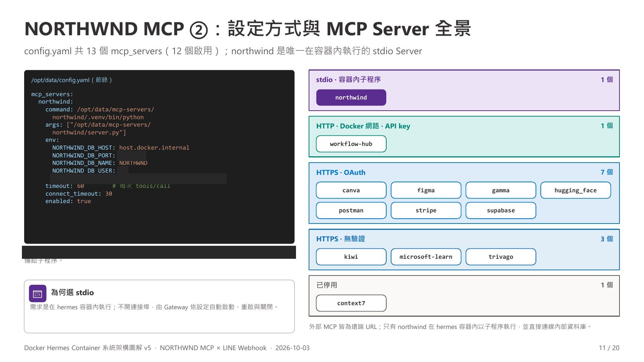Click 'host.docker.internal' value in the code
The image size is (644, 362).
[154, 148]
